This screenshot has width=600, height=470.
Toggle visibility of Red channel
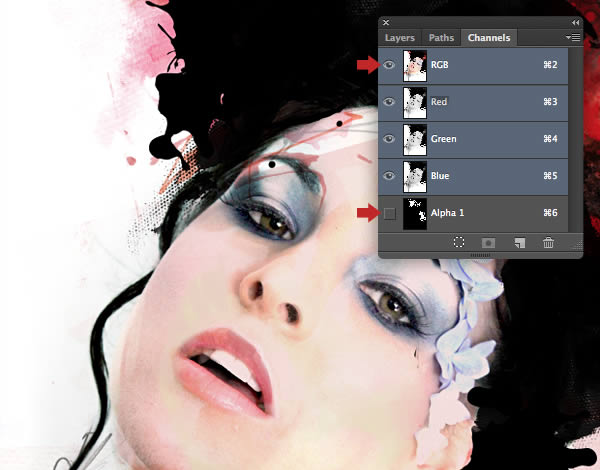point(389,102)
